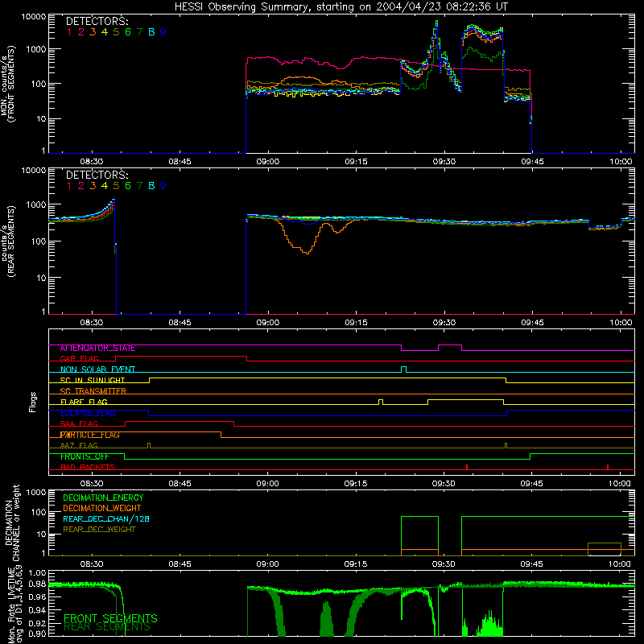
Task: Click the DECIMATION_ENERGY legend entry
Action: click(103, 497)
